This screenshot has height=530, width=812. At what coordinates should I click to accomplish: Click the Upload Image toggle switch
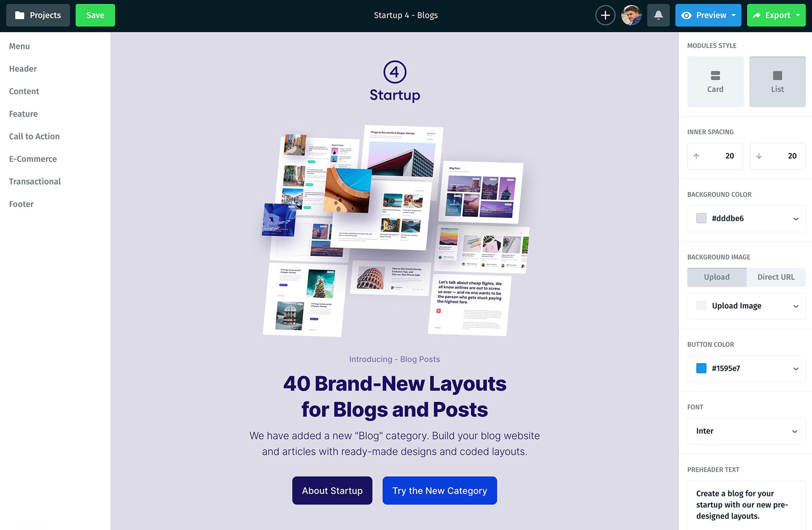[702, 306]
